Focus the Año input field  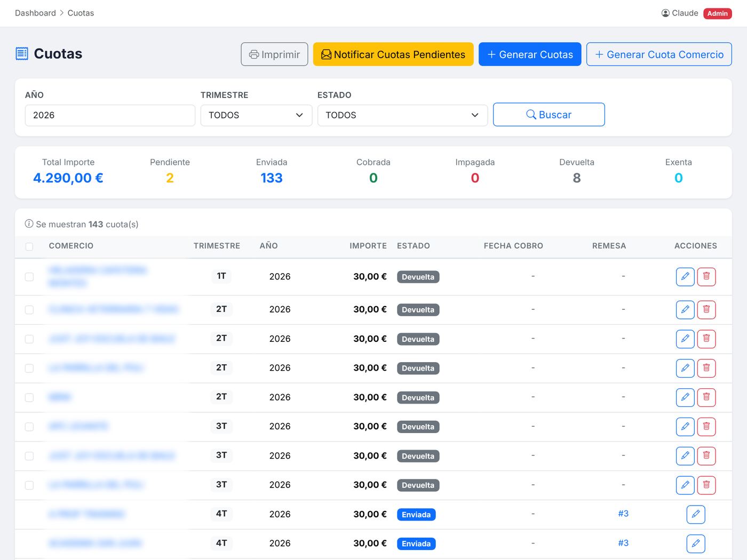[x=110, y=115]
